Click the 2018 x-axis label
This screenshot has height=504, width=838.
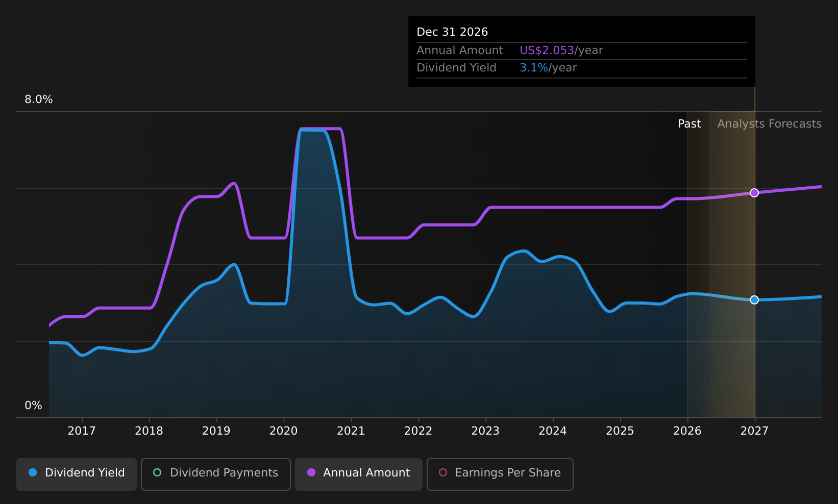149,431
